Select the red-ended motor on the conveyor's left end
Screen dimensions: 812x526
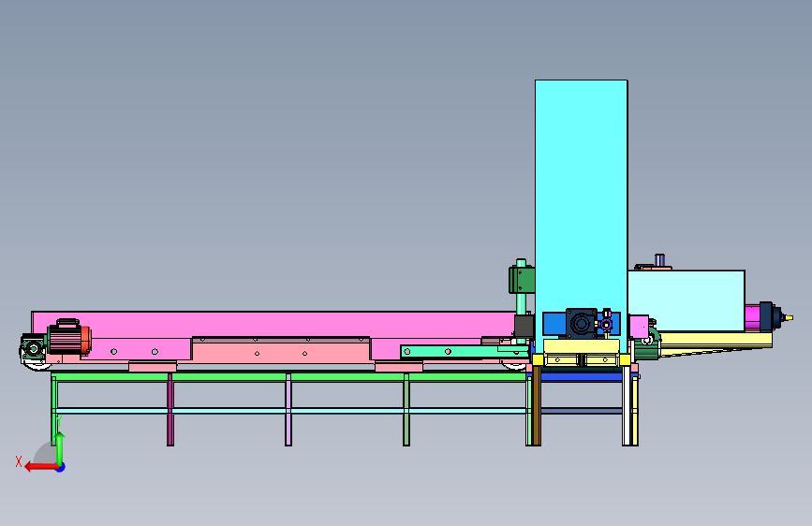(x=69, y=338)
